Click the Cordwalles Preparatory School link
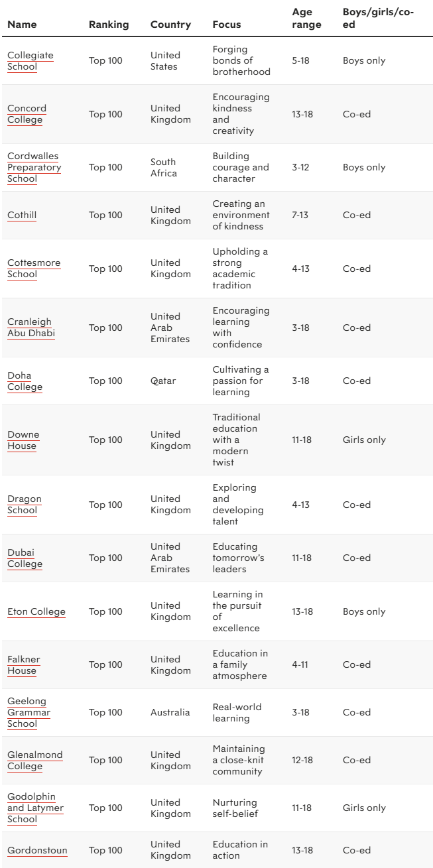The width and height of the screenshot is (433, 868). [x=34, y=167]
